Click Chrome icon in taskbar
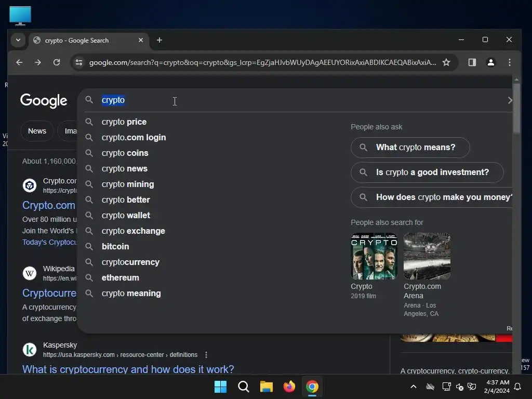 pyautogui.click(x=312, y=387)
